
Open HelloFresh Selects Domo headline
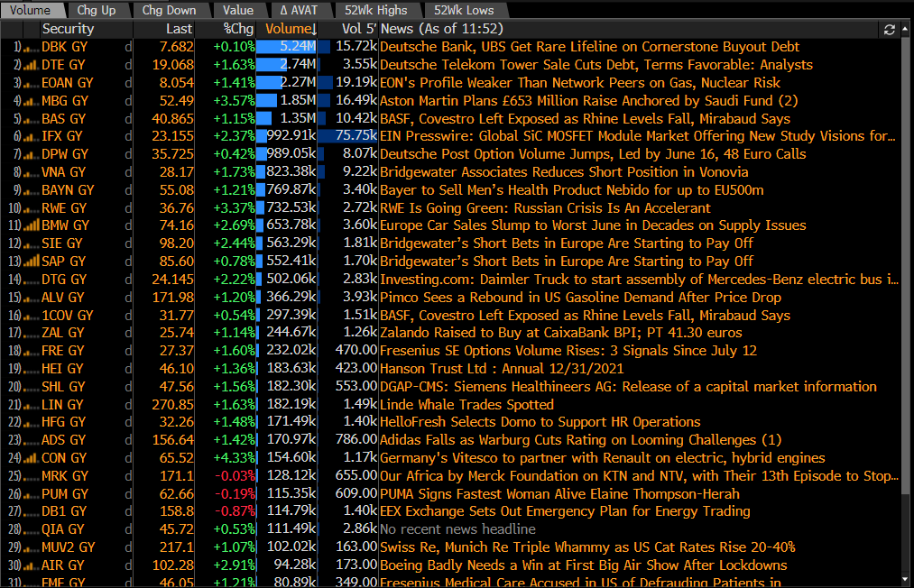[540, 422]
